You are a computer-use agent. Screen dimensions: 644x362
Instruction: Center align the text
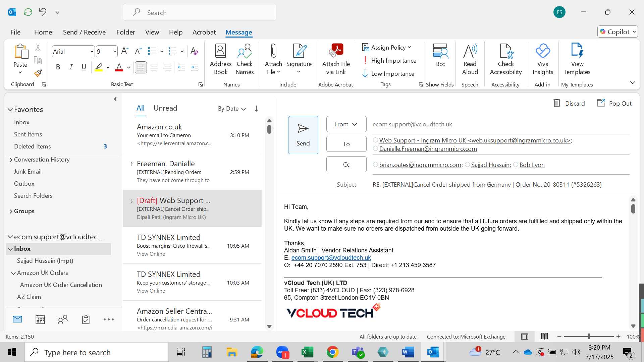pyautogui.click(x=154, y=67)
